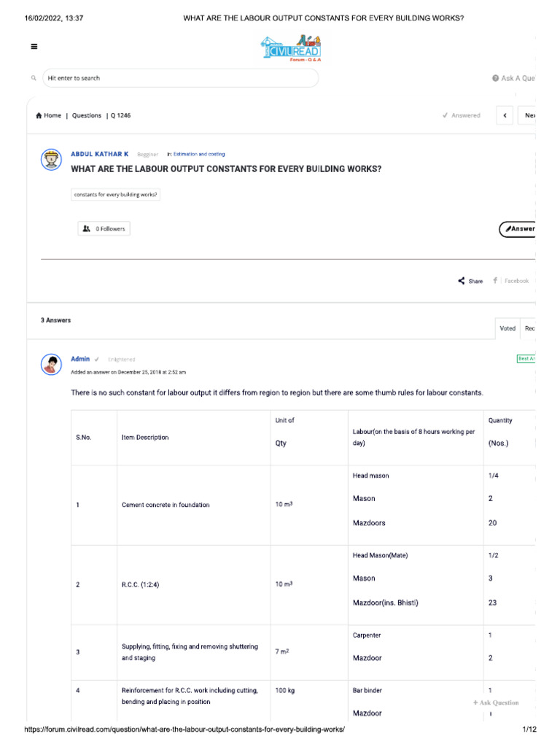
Task: Click the ABDUL KATHAR K username
Action: 99,154
